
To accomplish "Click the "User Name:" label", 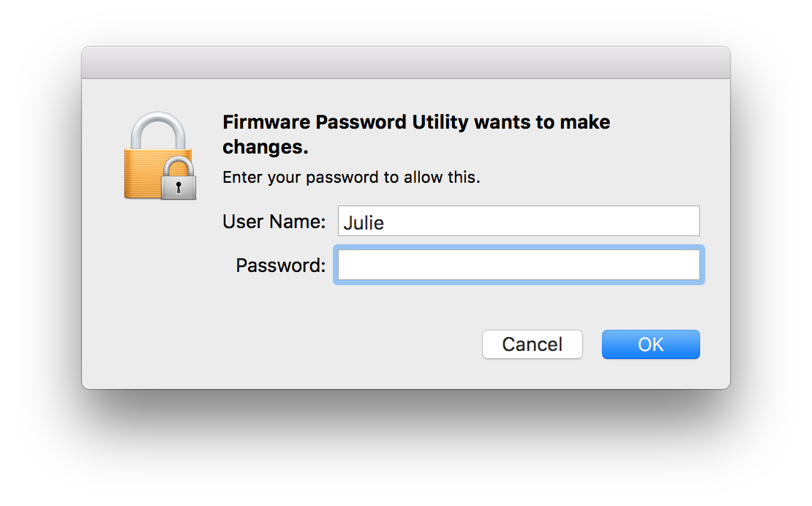I will click(274, 222).
